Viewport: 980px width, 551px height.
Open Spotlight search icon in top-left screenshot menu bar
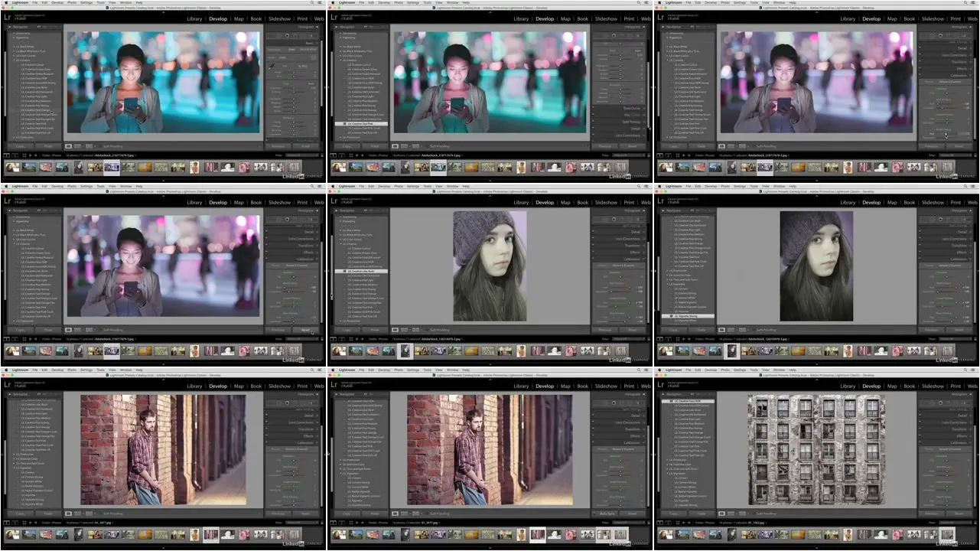313,3
